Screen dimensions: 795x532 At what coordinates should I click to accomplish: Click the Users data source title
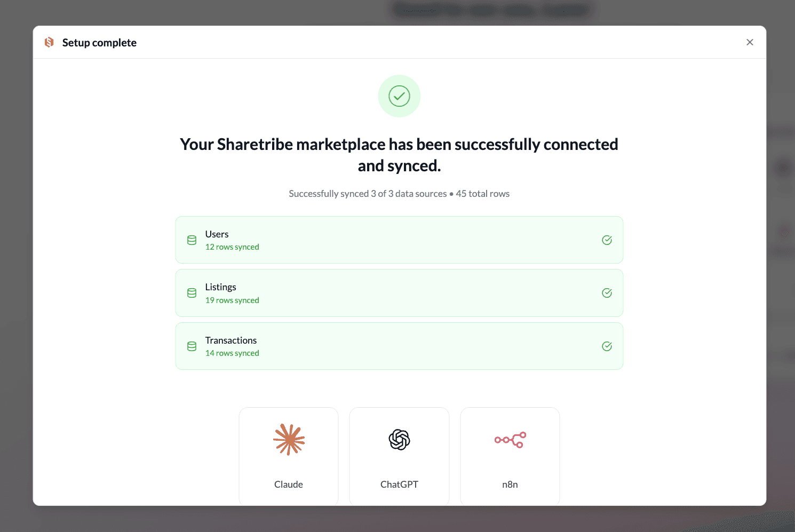[x=217, y=234]
